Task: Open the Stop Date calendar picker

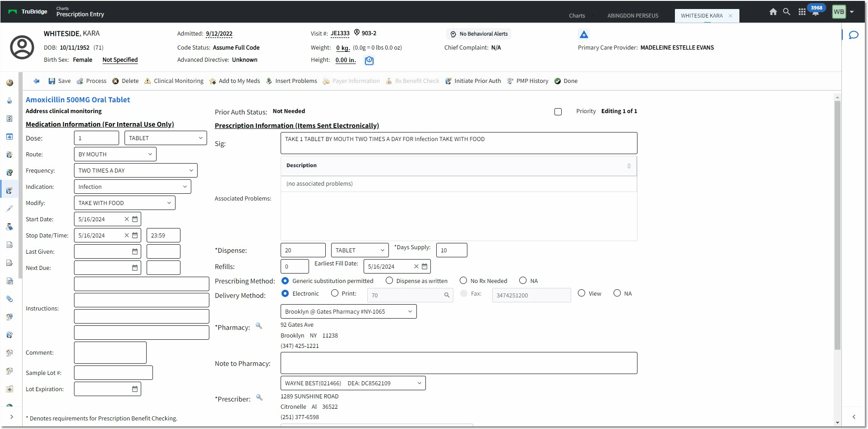Action: [135, 235]
